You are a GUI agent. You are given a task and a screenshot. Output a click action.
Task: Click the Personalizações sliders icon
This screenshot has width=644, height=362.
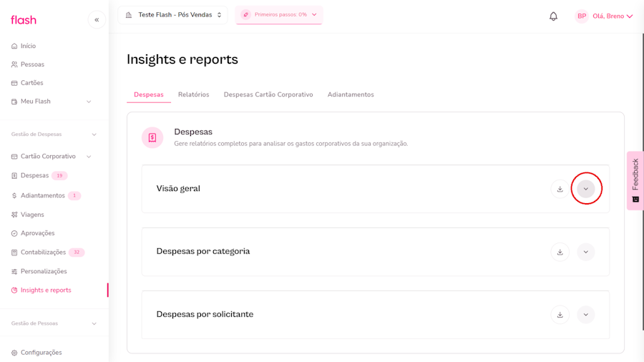[x=14, y=271]
